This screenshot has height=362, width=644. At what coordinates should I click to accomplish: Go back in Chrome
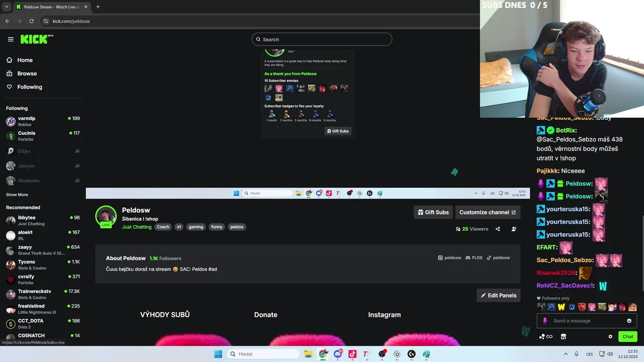(7, 21)
